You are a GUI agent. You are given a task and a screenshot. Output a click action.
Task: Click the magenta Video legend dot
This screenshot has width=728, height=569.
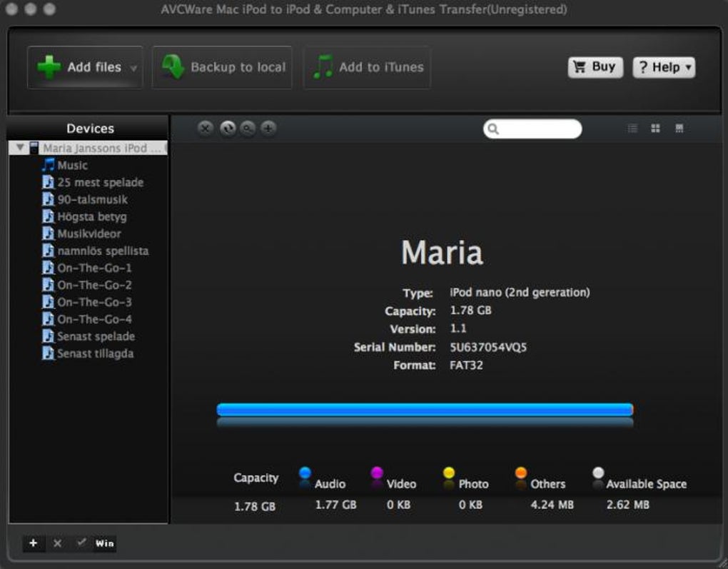point(377,473)
